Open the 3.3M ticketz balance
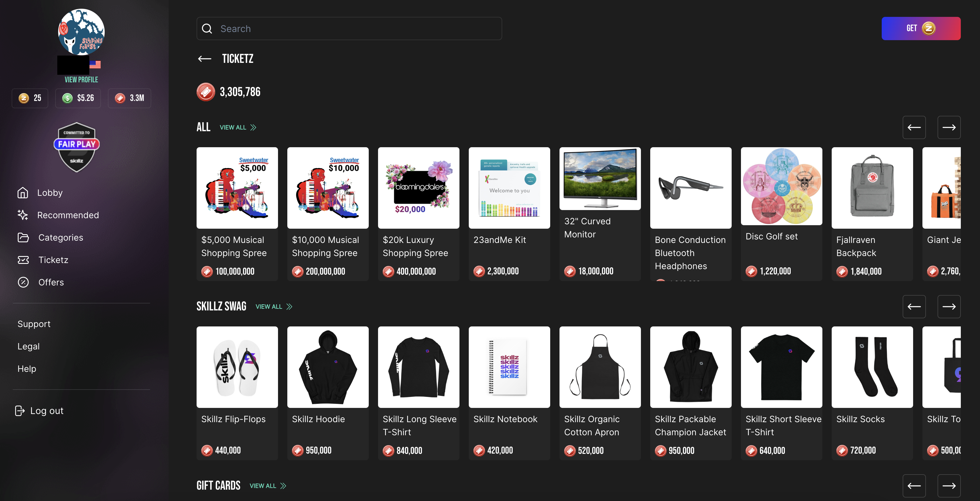This screenshot has height=501, width=980. click(x=129, y=98)
